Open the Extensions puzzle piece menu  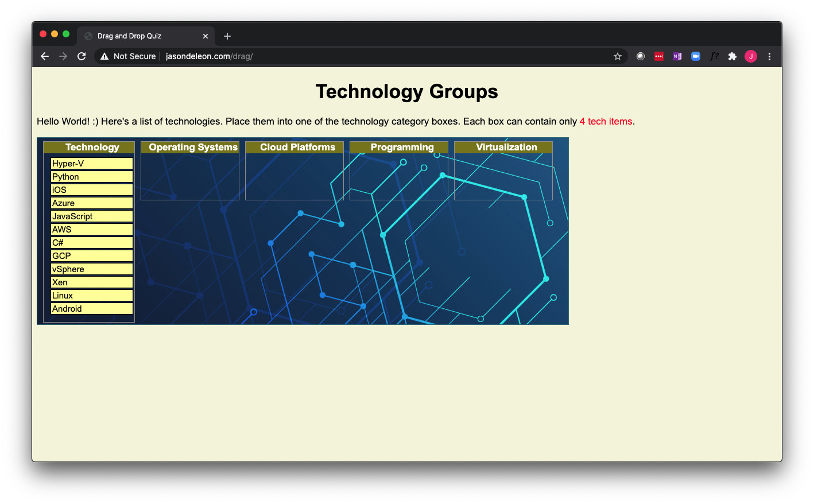point(732,56)
